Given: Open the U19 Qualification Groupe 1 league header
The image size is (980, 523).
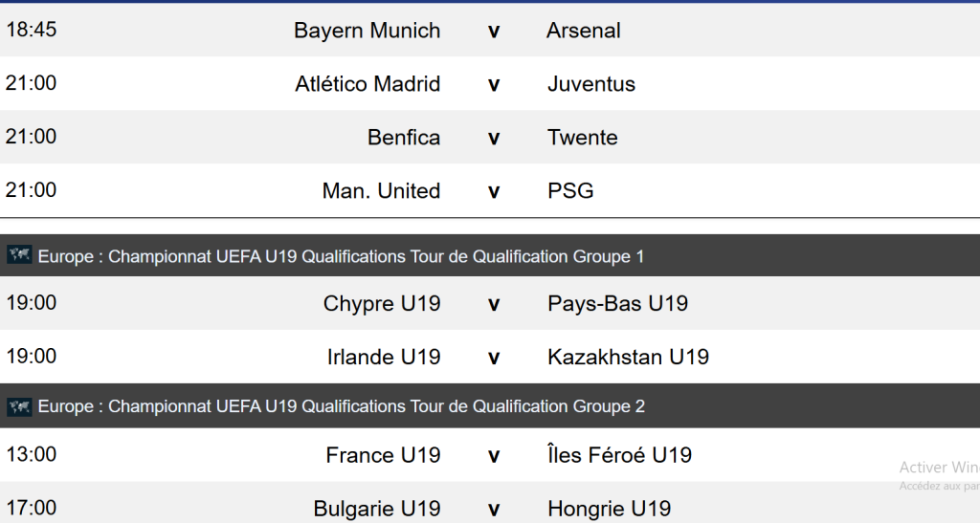Looking at the screenshot, I should (341, 256).
